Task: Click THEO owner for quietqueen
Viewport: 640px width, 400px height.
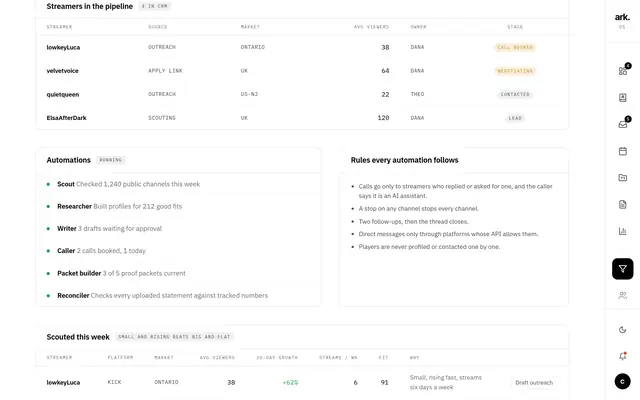Action: pyautogui.click(x=417, y=94)
